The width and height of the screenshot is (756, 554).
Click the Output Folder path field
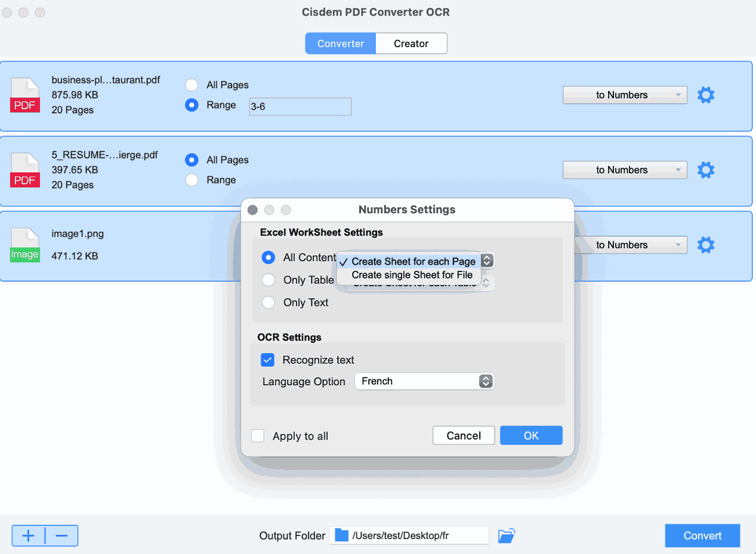pyautogui.click(x=409, y=536)
